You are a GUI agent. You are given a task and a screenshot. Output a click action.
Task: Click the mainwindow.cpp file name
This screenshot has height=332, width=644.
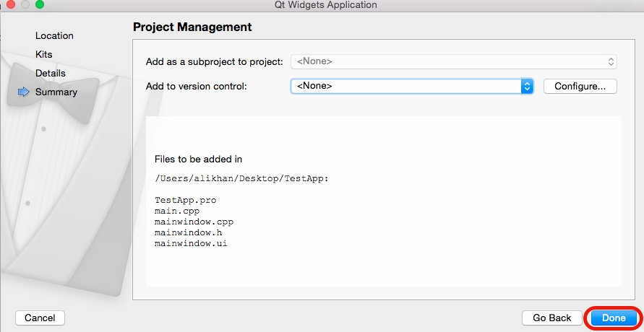[x=194, y=222]
